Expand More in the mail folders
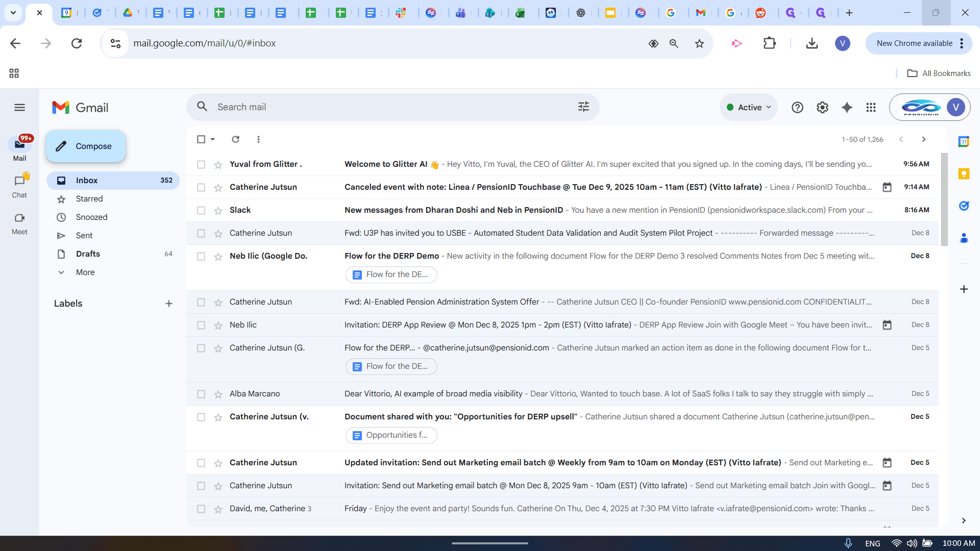Viewport: 980px width, 551px height. tap(85, 272)
